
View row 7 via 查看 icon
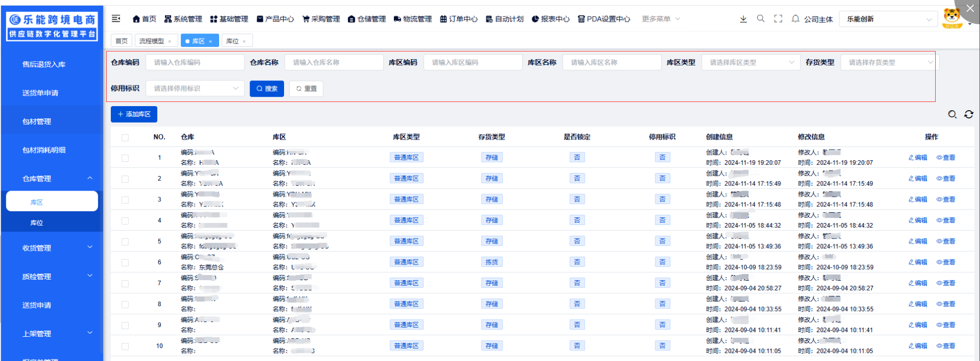(946, 283)
